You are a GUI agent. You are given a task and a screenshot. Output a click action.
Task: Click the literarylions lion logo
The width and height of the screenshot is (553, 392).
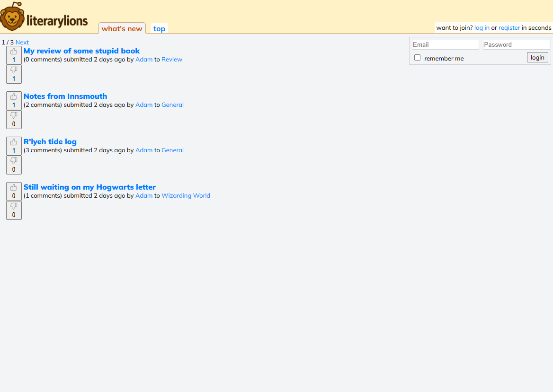13,16
